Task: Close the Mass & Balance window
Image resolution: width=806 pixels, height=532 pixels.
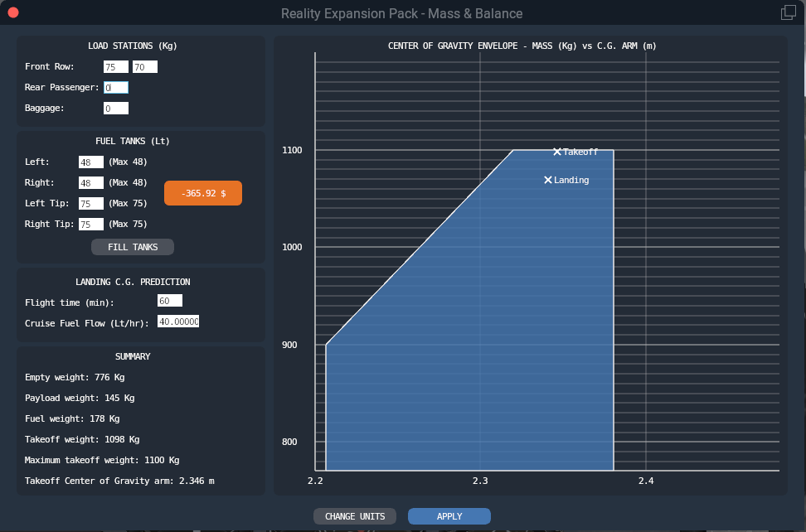Action: pyautogui.click(x=13, y=12)
